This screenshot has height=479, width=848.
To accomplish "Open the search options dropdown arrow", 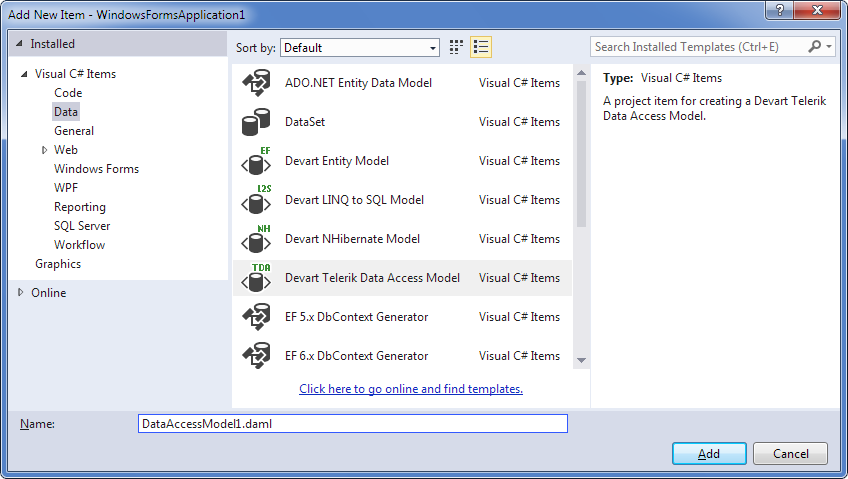I will [x=829, y=46].
